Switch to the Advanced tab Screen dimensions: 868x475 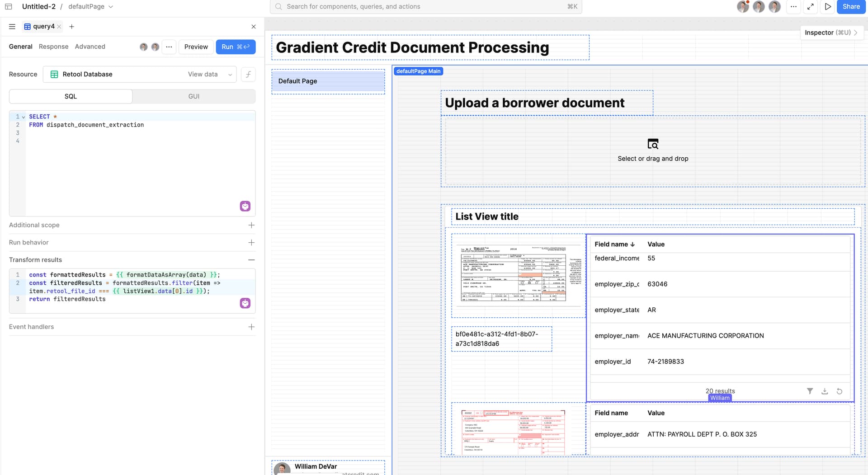point(90,47)
